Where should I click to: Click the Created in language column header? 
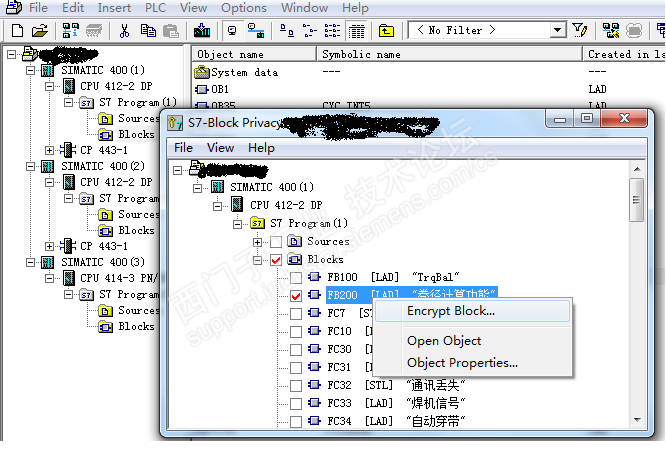[x=624, y=54]
